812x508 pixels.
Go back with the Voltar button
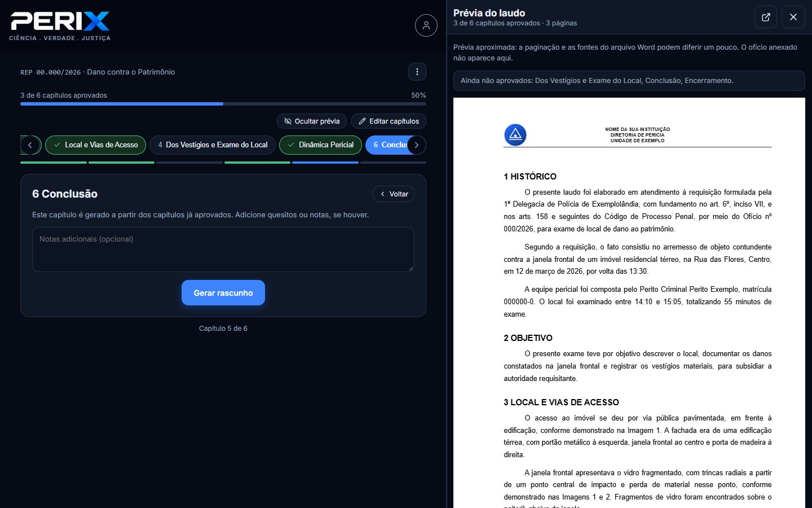(394, 194)
